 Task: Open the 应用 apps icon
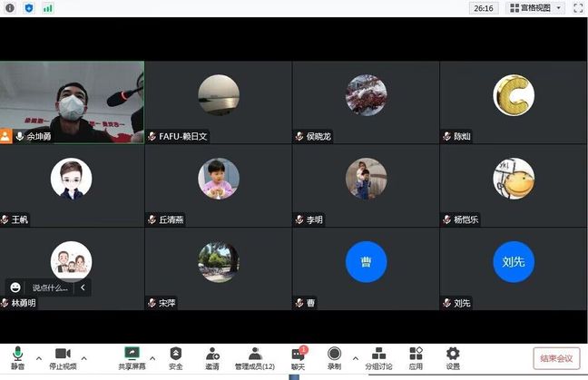click(x=416, y=356)
